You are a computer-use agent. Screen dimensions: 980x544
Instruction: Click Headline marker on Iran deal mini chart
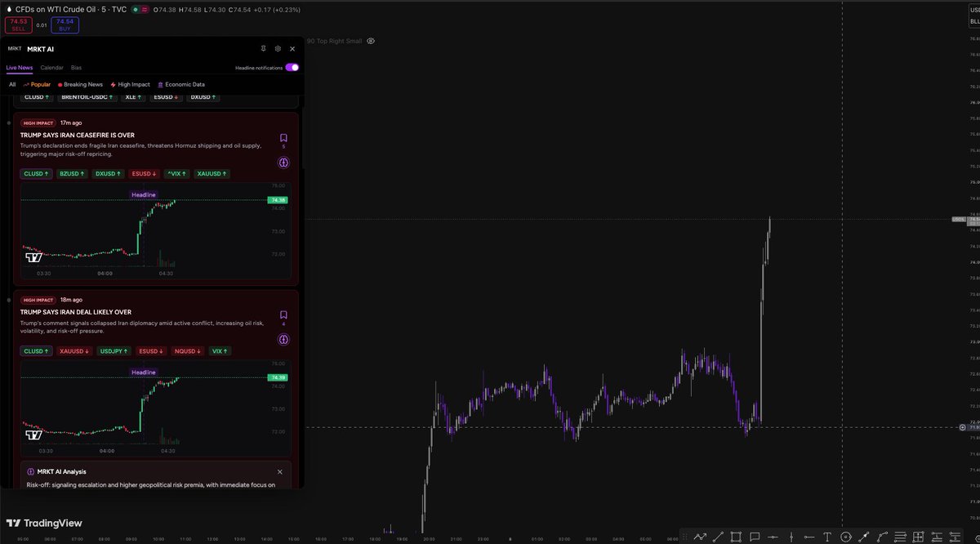[144, 372]
